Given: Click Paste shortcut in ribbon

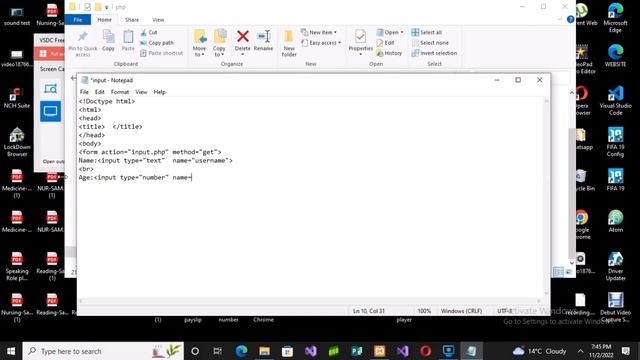Looking at the screenshot, I should pyautogui.click(x=161, y=53).
